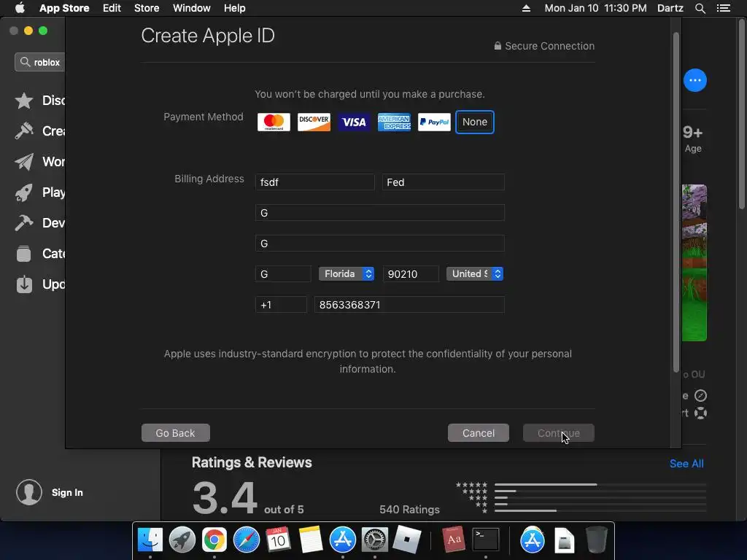The height and width of the screenshot is (560, 747).
Task: Click the sidebar user avatar icon
Action: pyautogui.click(x=29, y=492)
